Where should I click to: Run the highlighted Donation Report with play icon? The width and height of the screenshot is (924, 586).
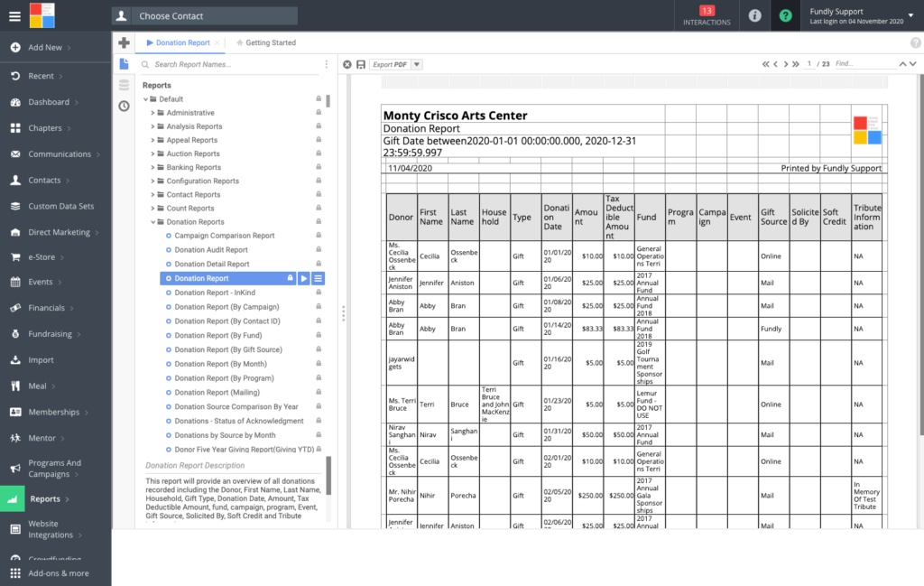pos(304,279)
